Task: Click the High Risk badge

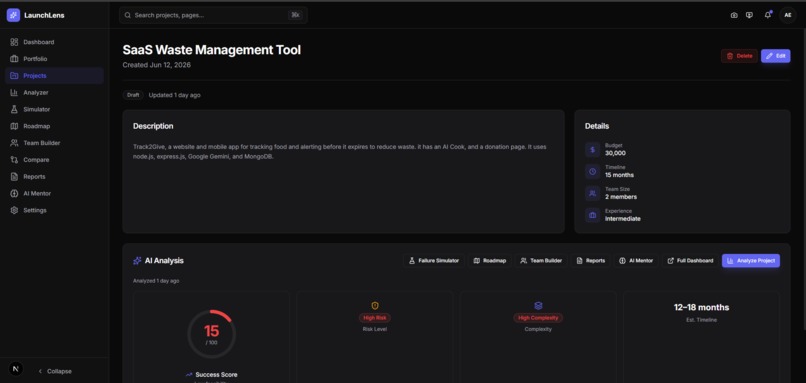Action: [375, 318]
